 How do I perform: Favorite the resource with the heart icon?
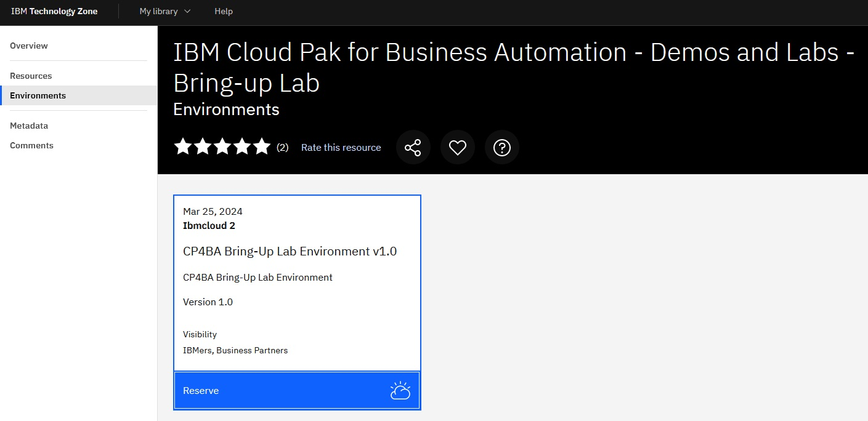[x=457, y=148]
